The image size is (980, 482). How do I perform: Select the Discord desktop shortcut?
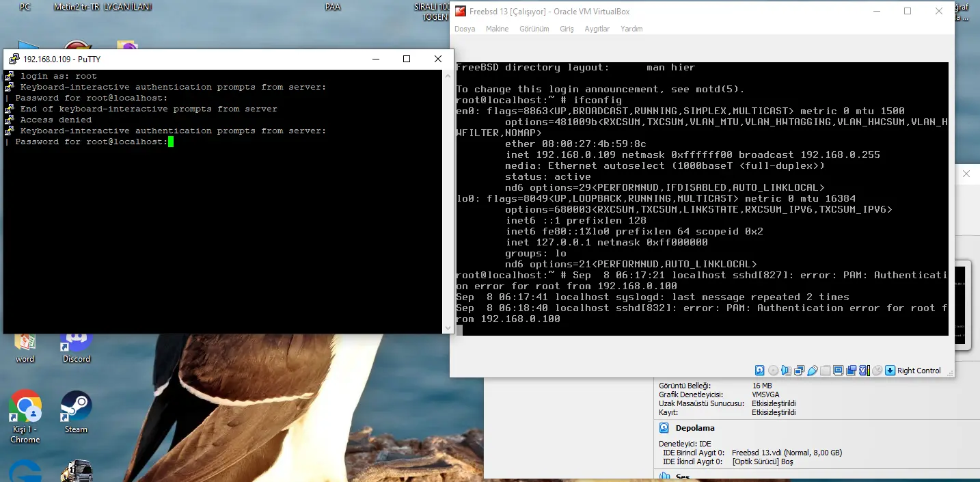pos(76,347)
